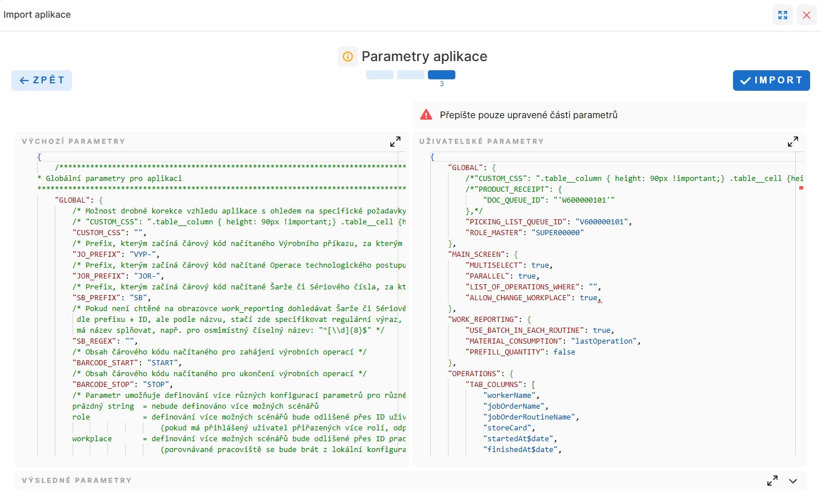Click the "ALLOW_CHANGE_WORKPLACE" line
This screenshot has width=821, height=504.
coord(534,298)
